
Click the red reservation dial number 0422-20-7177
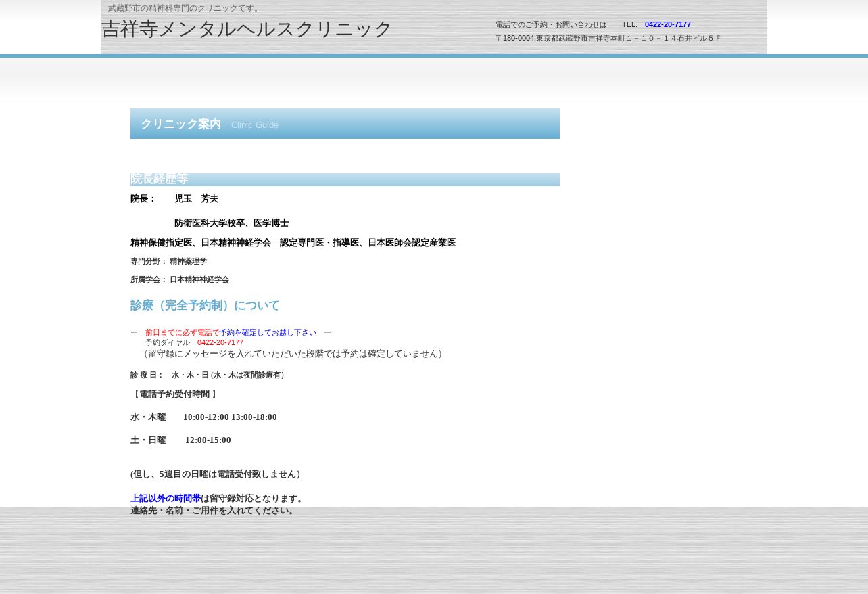click(220, 342)
